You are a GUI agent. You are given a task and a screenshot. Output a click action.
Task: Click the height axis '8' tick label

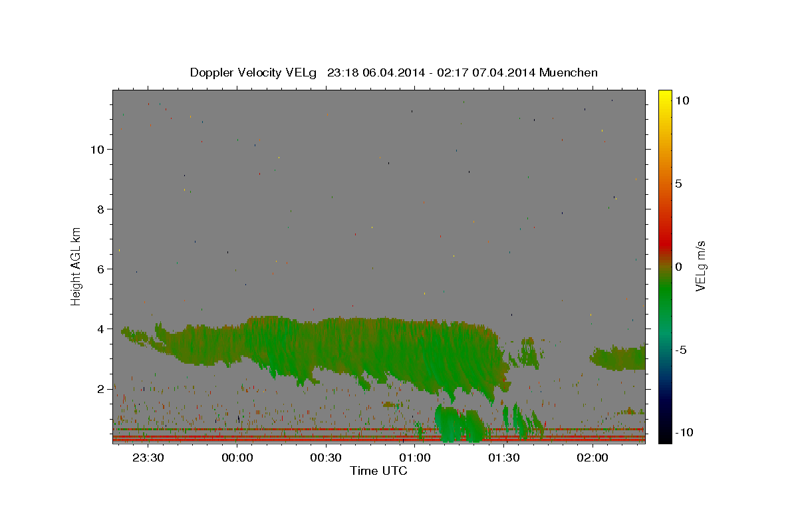pyautogui.click(x=102, y=209)
